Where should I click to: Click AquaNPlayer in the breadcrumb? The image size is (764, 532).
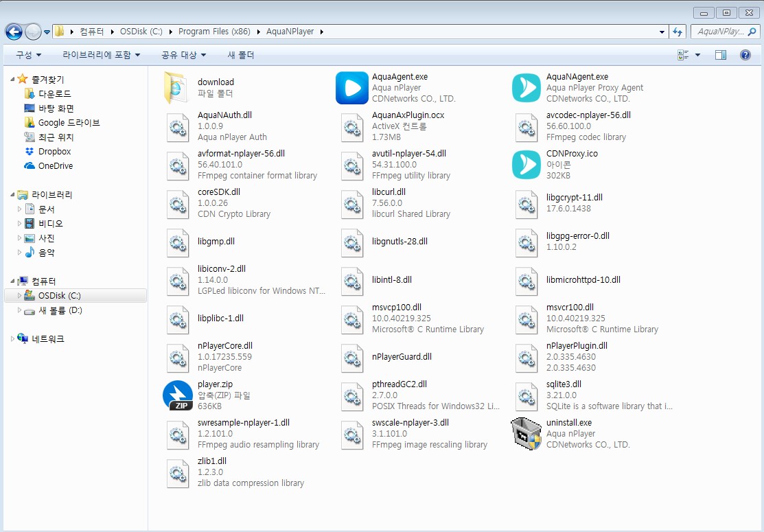tap(290, 32)
